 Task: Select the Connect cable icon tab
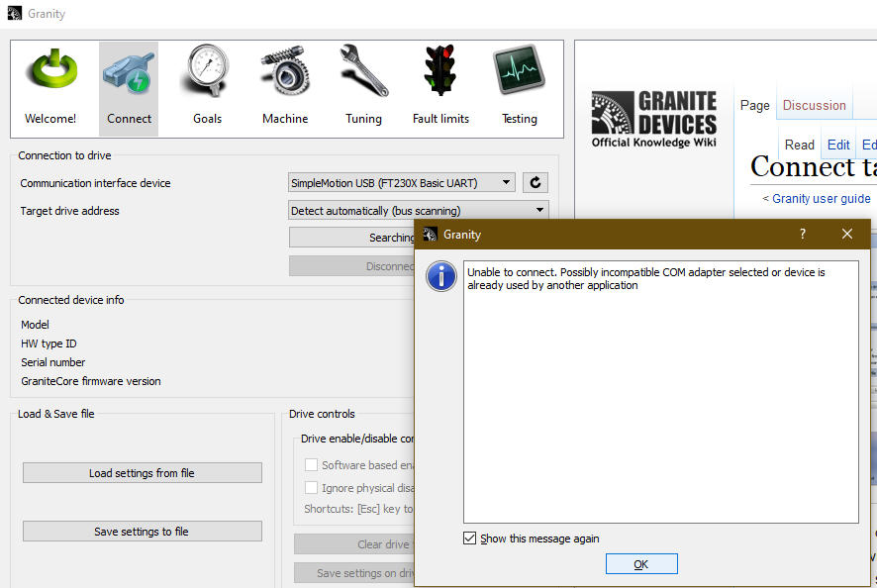click(x=129, y=88)
